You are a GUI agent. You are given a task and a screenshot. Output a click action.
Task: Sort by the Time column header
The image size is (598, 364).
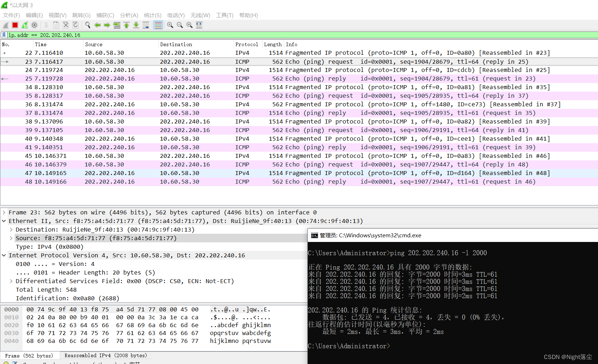(58, 44)
